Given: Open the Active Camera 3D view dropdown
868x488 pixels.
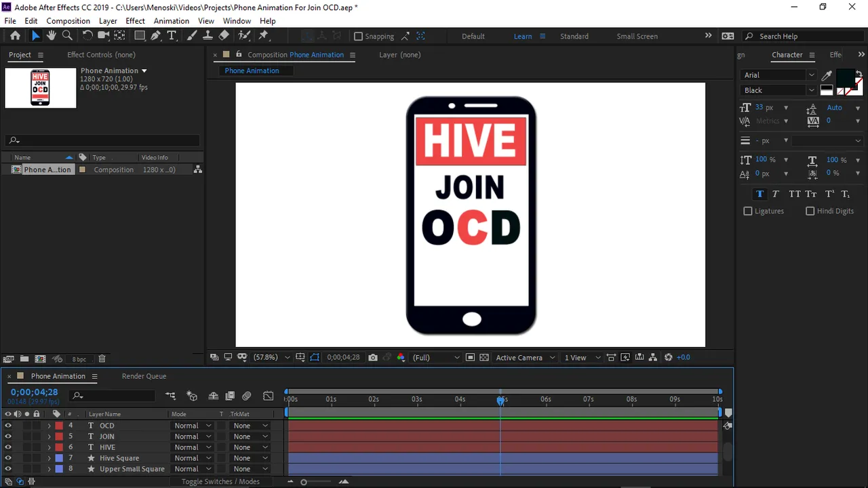Looking at the screenshot, I should coord(526,357).
